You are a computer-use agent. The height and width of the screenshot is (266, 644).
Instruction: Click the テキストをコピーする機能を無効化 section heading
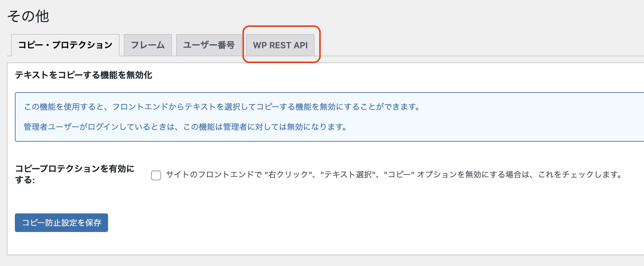[84, 75]
